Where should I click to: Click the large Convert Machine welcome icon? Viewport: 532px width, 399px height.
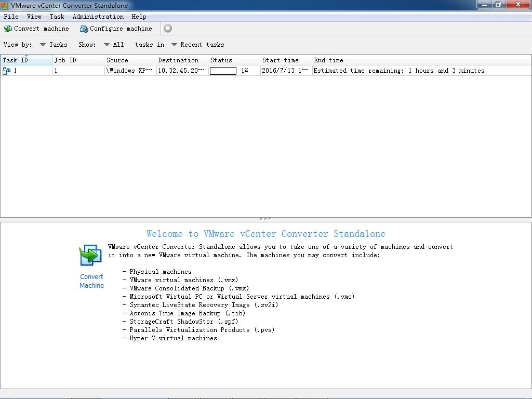[90, 255]
